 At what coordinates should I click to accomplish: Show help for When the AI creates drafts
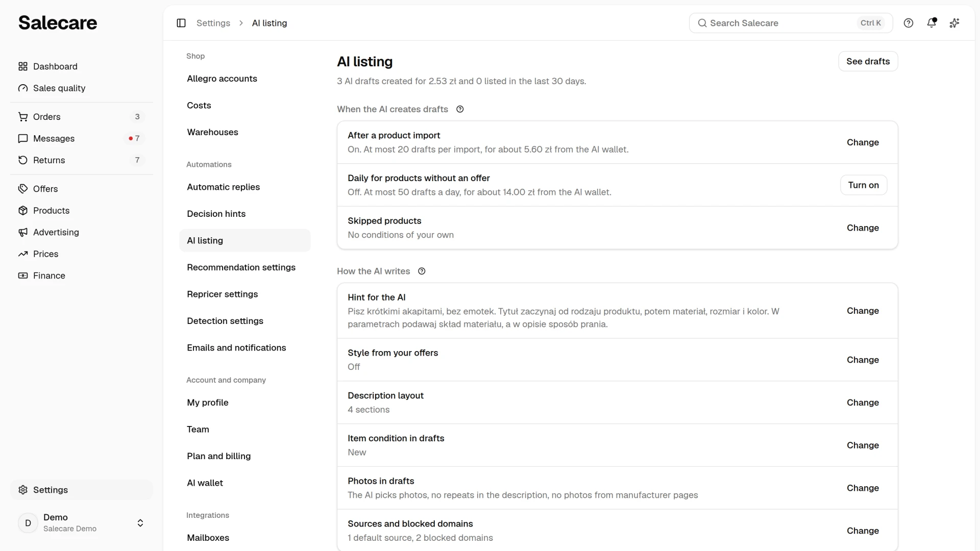(460, 109)
